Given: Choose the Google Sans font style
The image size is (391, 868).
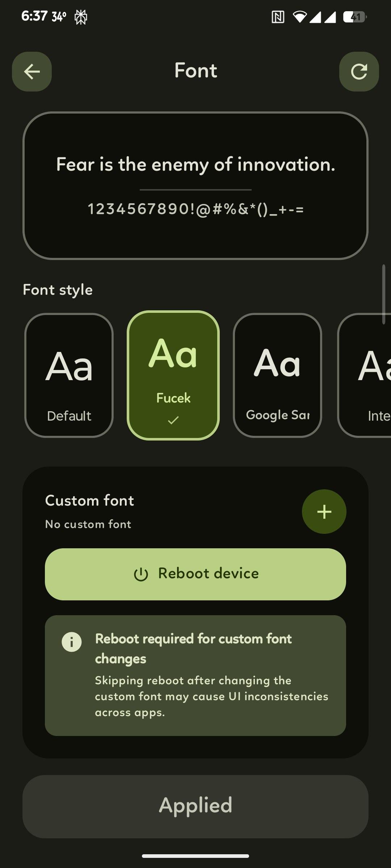Looking at the screenshot, I should click(x=277, y=375).
